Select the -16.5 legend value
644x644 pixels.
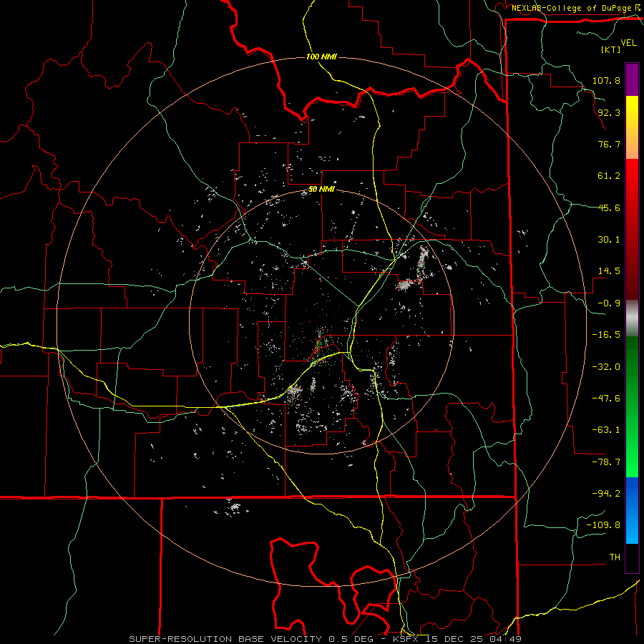click(x=606, y=335)
